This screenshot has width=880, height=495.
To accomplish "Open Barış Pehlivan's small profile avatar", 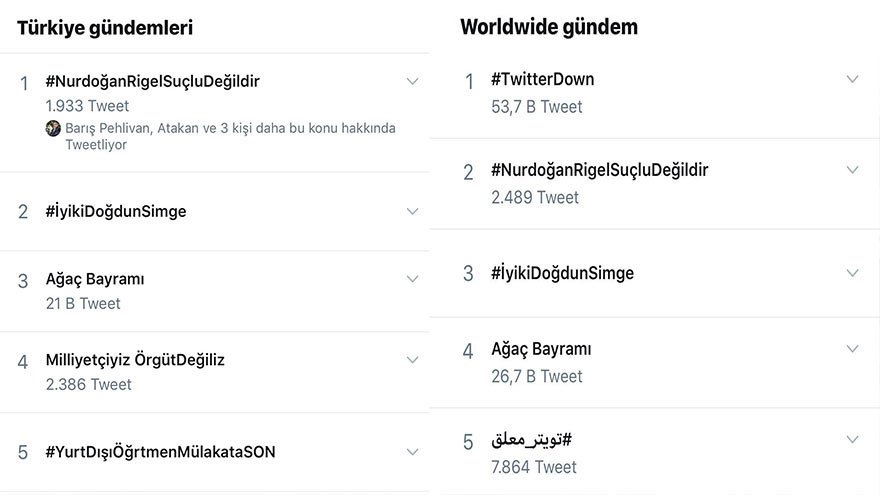I will (x=53, y=128).
